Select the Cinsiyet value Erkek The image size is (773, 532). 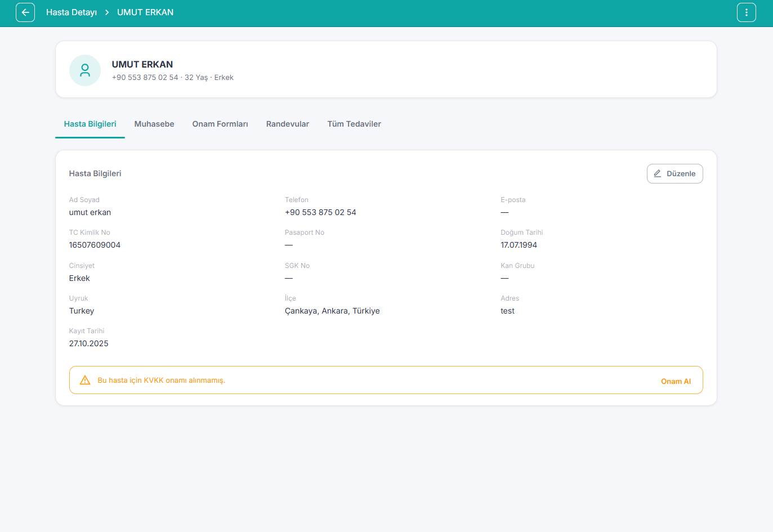[x=79, y=278]
